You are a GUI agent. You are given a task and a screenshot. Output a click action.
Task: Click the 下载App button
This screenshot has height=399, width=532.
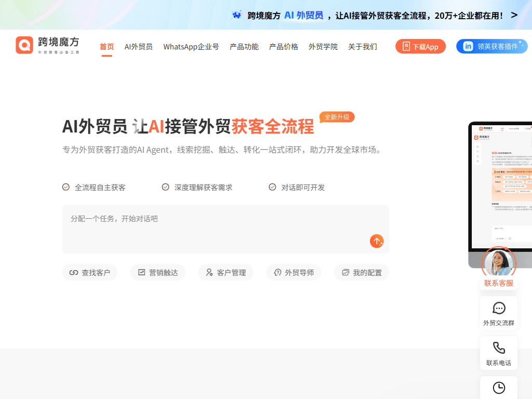(420, 47)
